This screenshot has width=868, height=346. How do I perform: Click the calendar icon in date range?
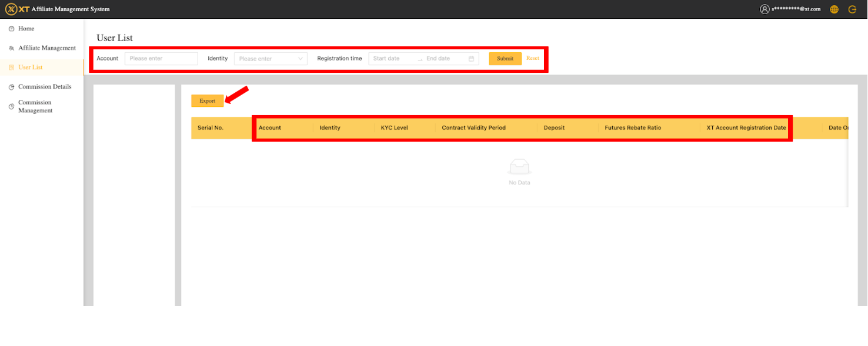tap(471, 59)
